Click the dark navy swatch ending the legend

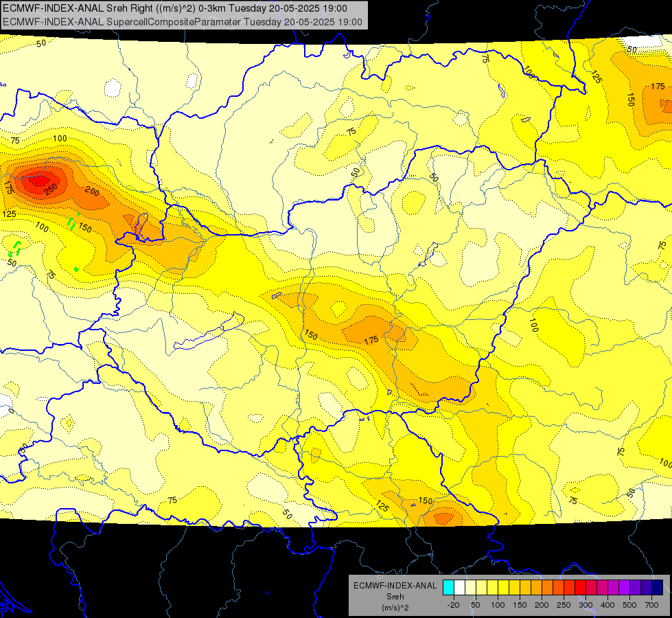point(658,587)
